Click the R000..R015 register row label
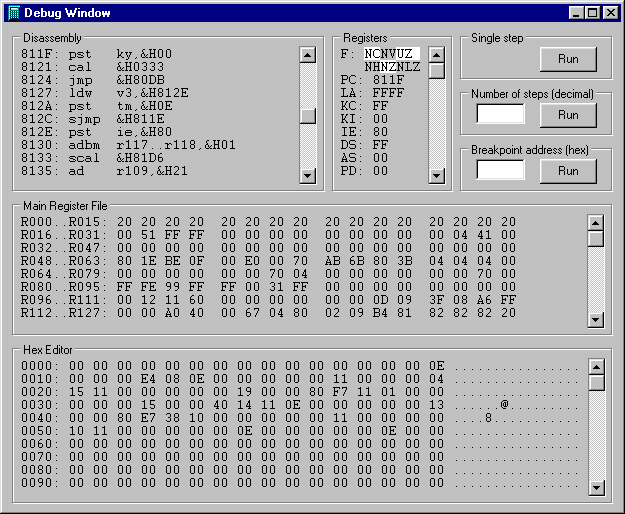 coord(64,222)
